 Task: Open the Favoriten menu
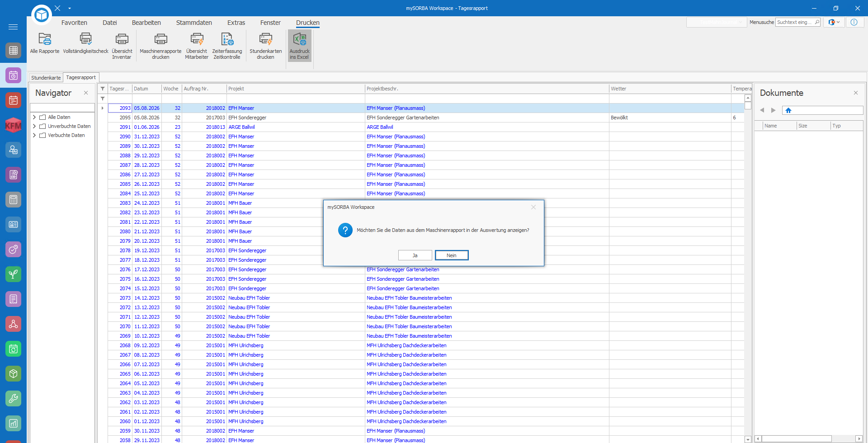pyautogui.click(x=74, y=23)
